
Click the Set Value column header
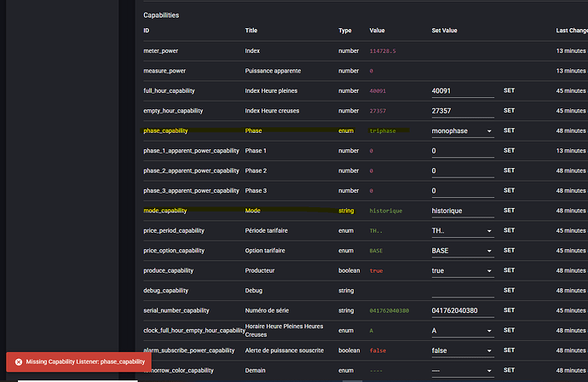(x=444, y=31)
